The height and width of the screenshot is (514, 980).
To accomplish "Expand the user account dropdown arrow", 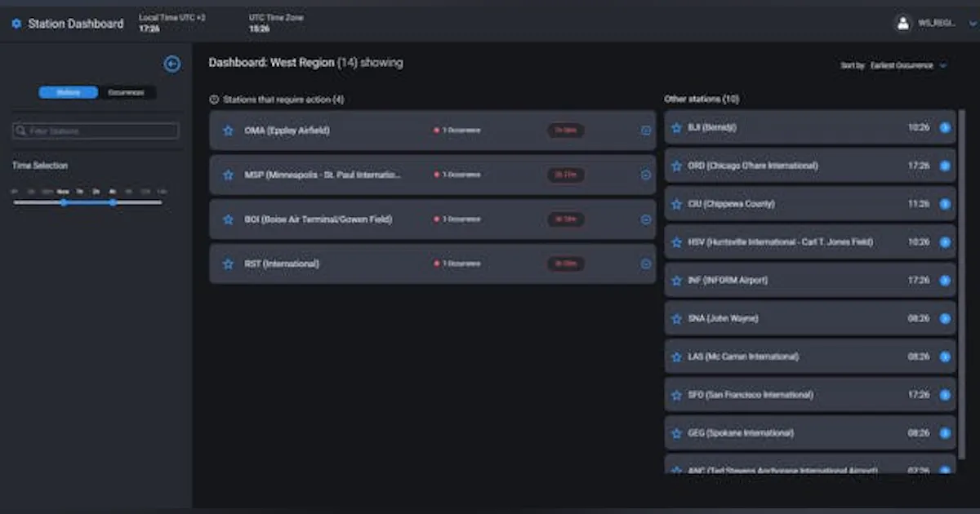I will click(x=972, y=24).
